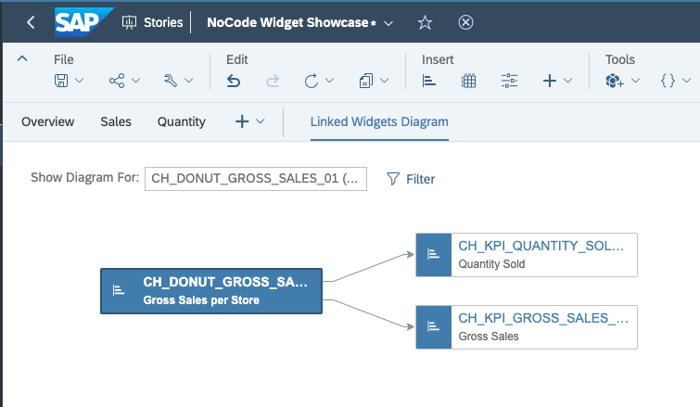
Task: Expand the add page plus dropdown
Action: tap(260, 121)
